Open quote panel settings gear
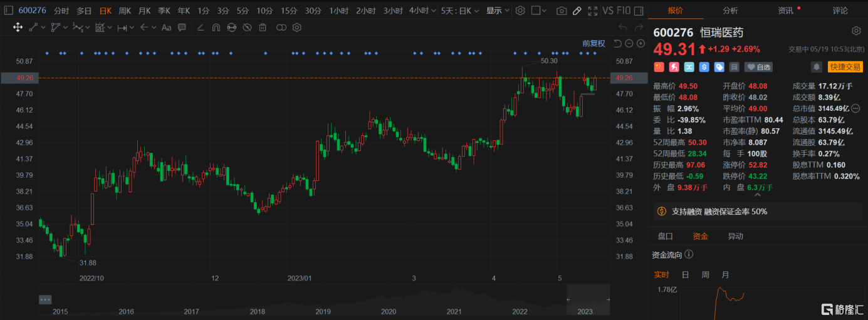This screenshot has height=320, width=868. click(x=856, y=31)
